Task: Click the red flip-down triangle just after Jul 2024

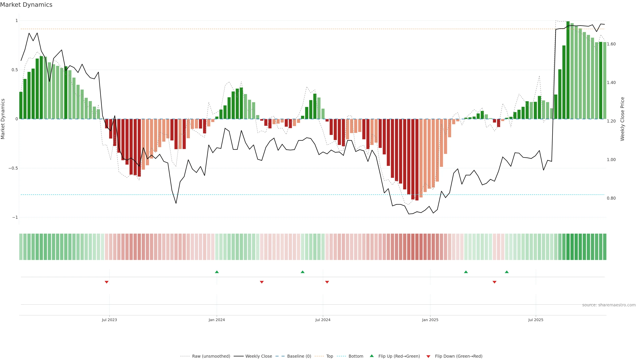Action: coord(327,282)
